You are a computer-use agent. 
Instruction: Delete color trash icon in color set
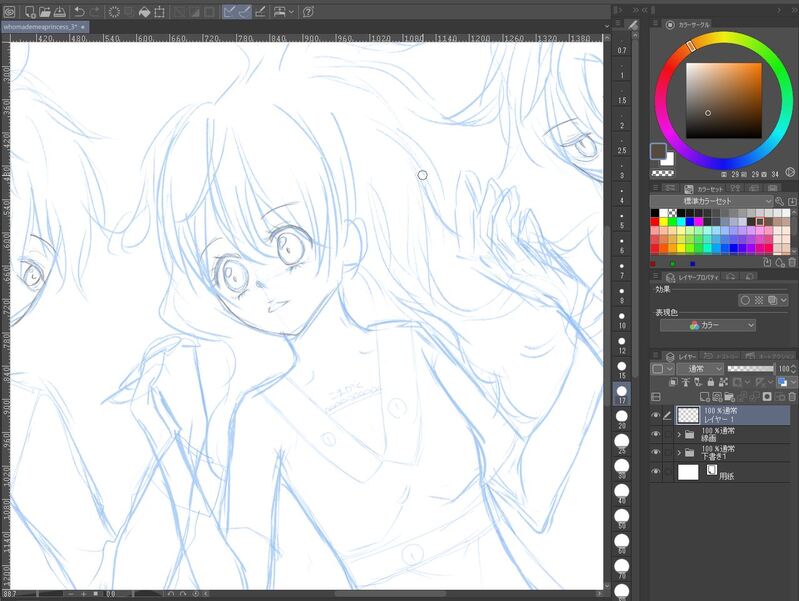(792, 263)
